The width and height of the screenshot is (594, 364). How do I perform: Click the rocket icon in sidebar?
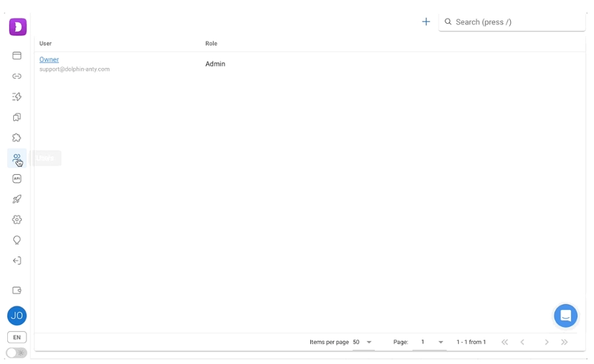[17, 199]
